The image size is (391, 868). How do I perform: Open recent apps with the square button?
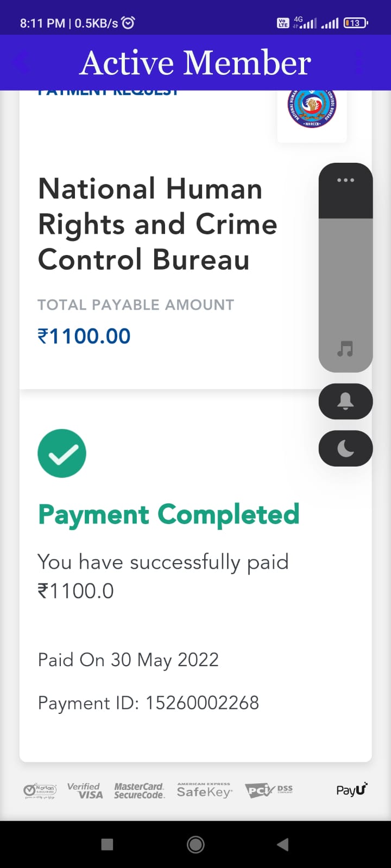(108, 844)
